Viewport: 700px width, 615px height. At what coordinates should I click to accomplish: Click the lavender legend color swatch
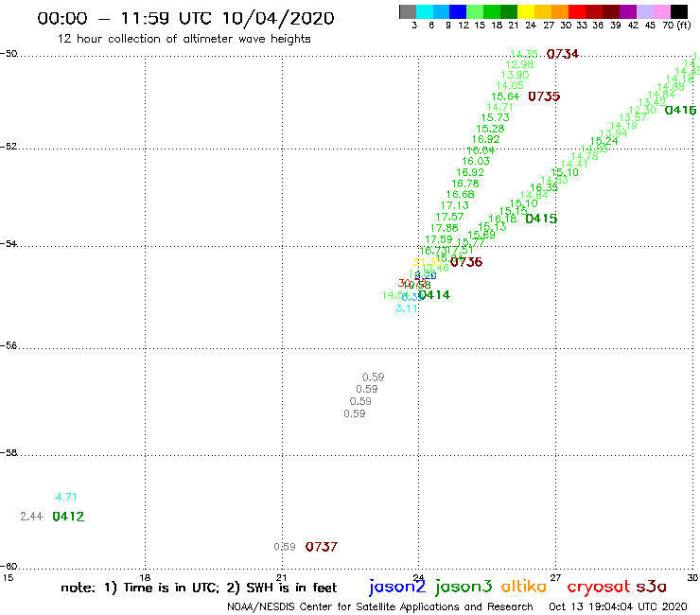point(644,11)
